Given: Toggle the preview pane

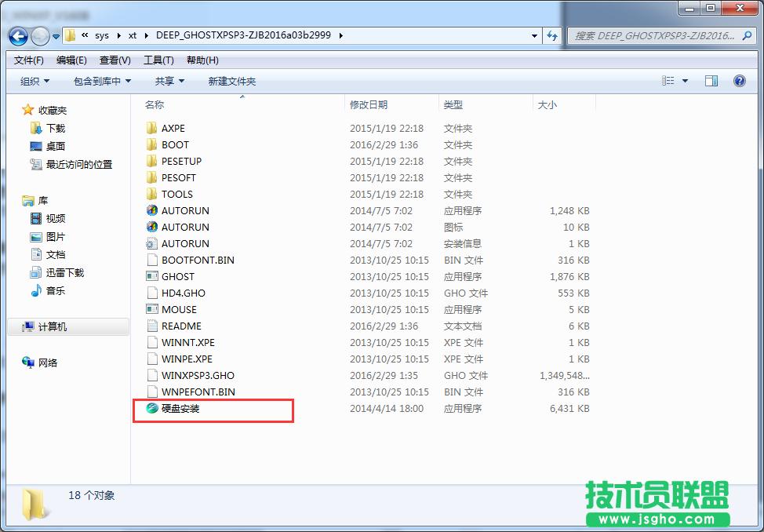Looking at the screenshot, I should [711, 81].
